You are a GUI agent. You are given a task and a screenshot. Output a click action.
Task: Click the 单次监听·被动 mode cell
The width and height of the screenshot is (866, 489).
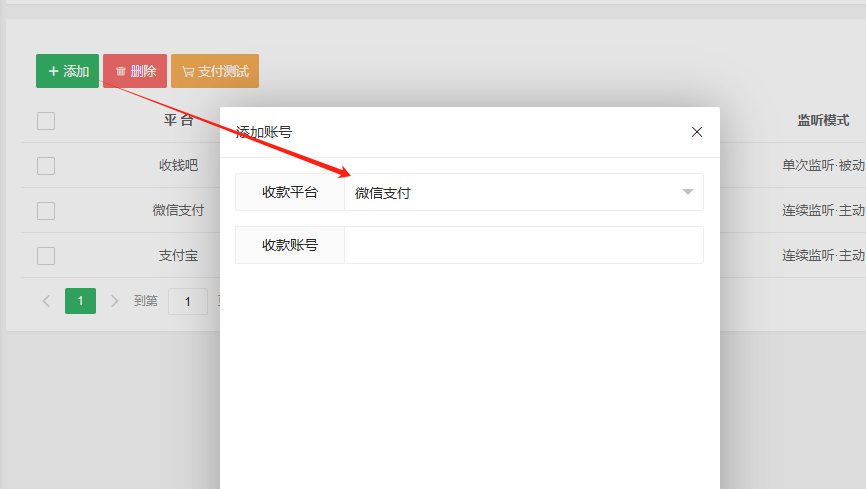[823, 166]
